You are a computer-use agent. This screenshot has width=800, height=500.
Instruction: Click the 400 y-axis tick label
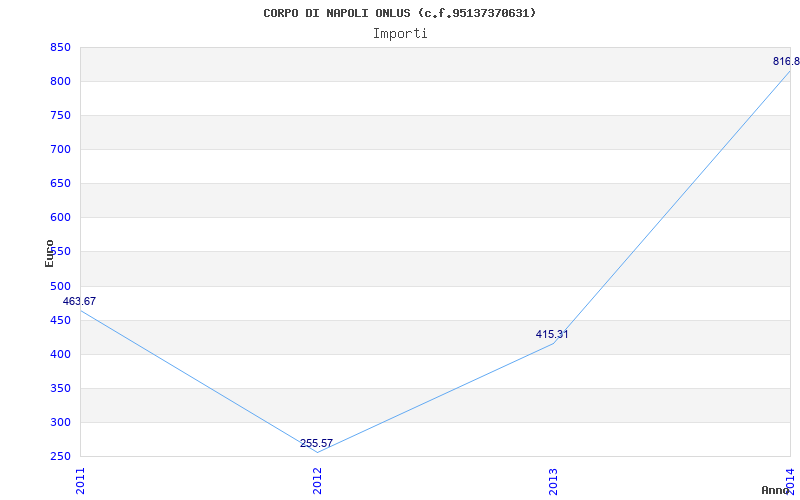pos(60,355)
